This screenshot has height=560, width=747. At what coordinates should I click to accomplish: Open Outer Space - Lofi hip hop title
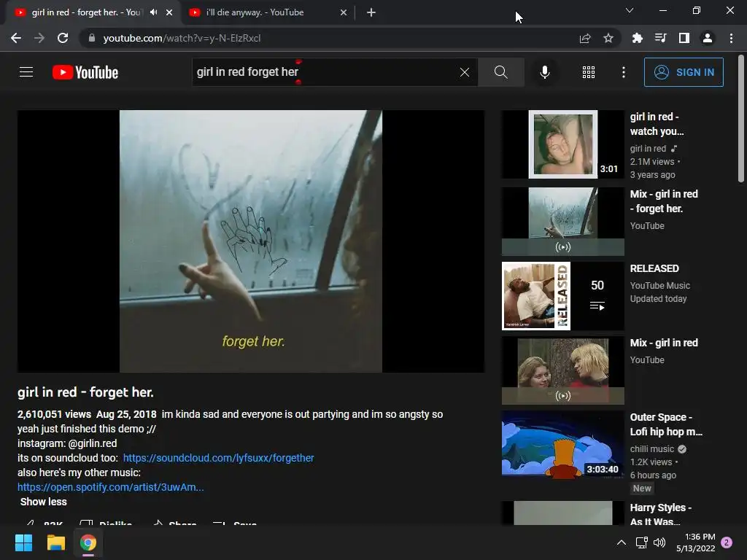[666, 424]
